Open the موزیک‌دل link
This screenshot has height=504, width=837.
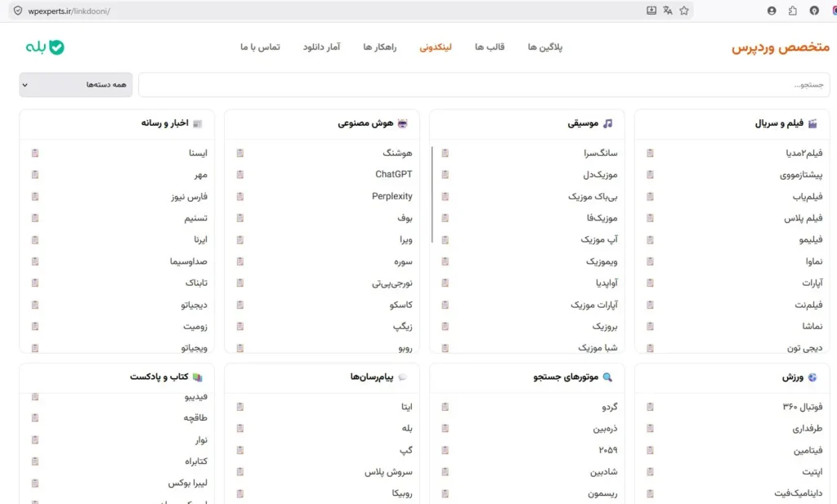coord(600,175)
